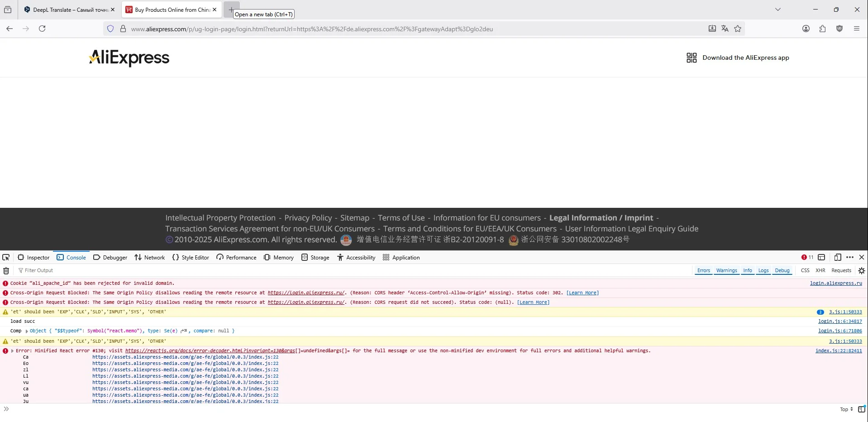Open the shield extension icon in toolbar

click(x=839, y=29)
